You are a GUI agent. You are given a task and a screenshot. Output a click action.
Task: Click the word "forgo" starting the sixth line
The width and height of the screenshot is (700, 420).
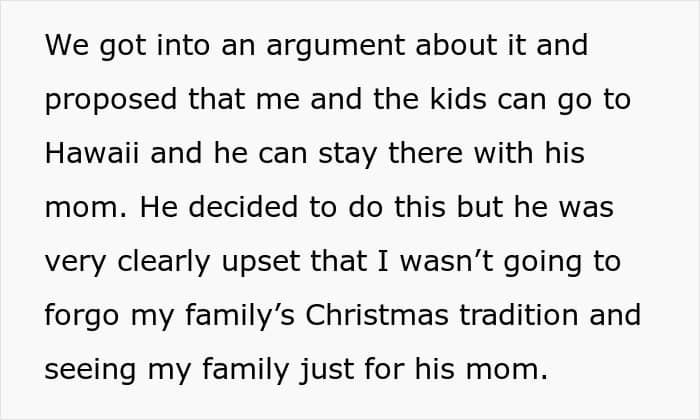pos(82,316)
